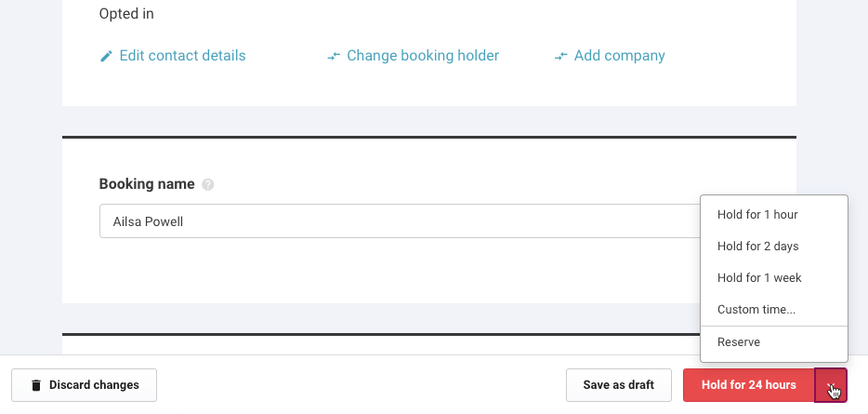Screen dimensions: 868x414
Task: Select the Change booking holder link
Action: [422, 56]
